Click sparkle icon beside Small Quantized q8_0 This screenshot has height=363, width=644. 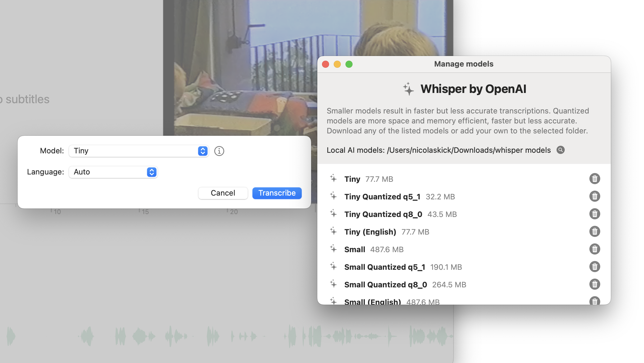(333, 284)
